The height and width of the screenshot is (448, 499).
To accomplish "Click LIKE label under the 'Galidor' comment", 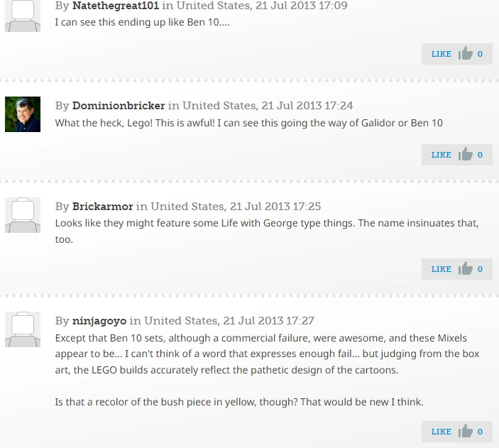I will [x=441, y=155].
